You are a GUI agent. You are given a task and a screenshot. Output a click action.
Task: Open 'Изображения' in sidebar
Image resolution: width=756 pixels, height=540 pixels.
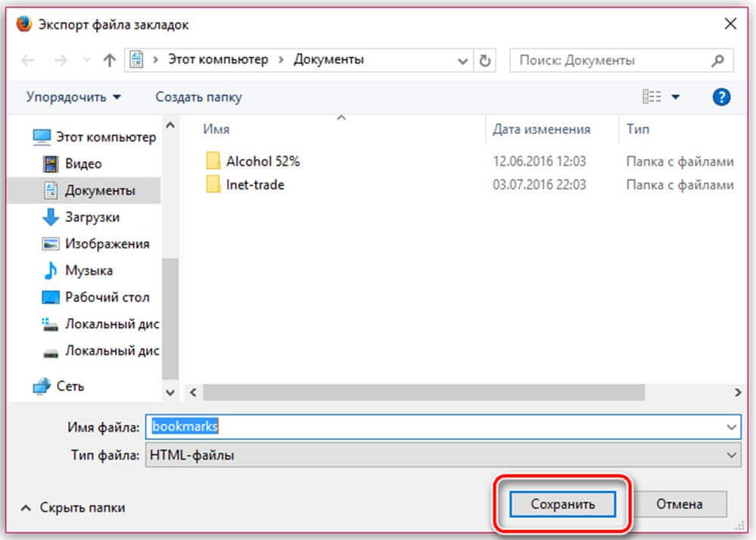point(96,244)
